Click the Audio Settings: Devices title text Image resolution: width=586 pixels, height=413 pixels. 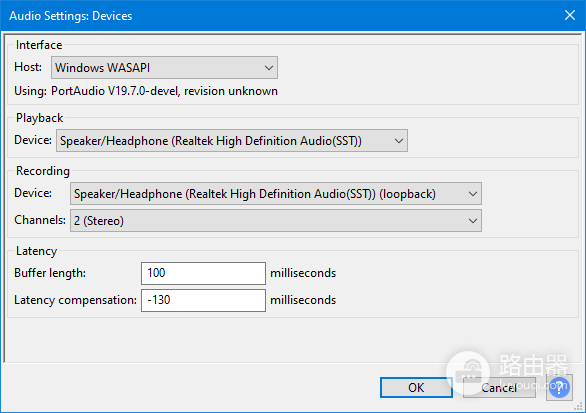click(x=71, y=16)
